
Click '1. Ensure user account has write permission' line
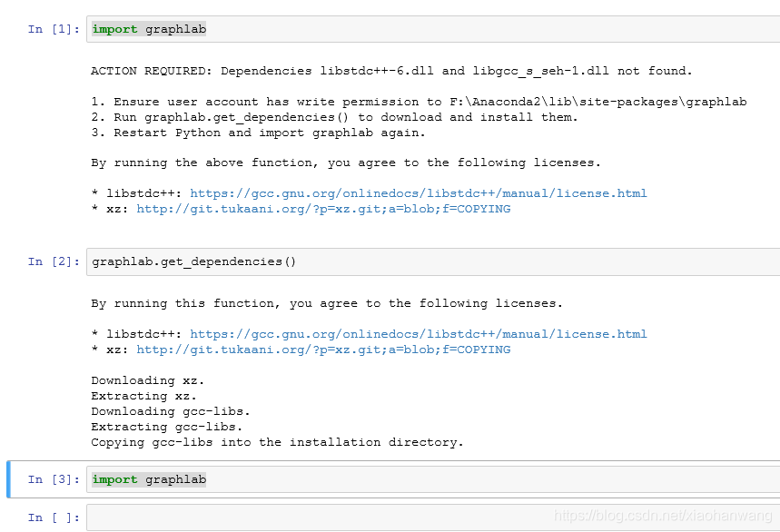419,102
